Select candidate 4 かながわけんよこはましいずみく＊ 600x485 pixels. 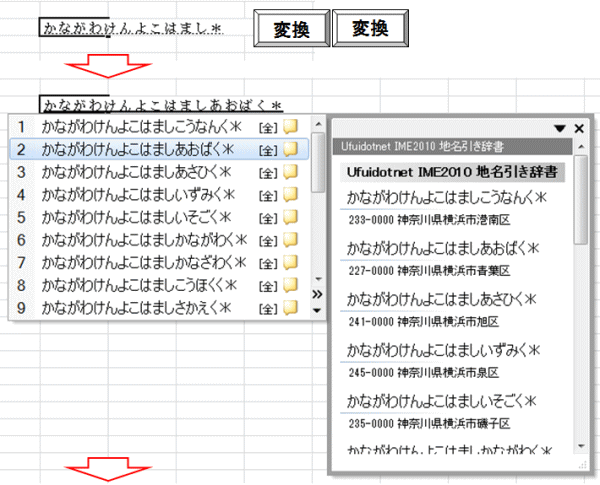point(159,194)
